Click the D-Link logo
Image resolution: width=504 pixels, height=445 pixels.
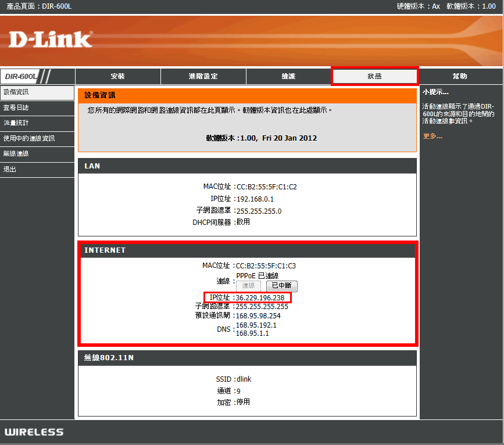pyautogui.click(x=51, y=39)
